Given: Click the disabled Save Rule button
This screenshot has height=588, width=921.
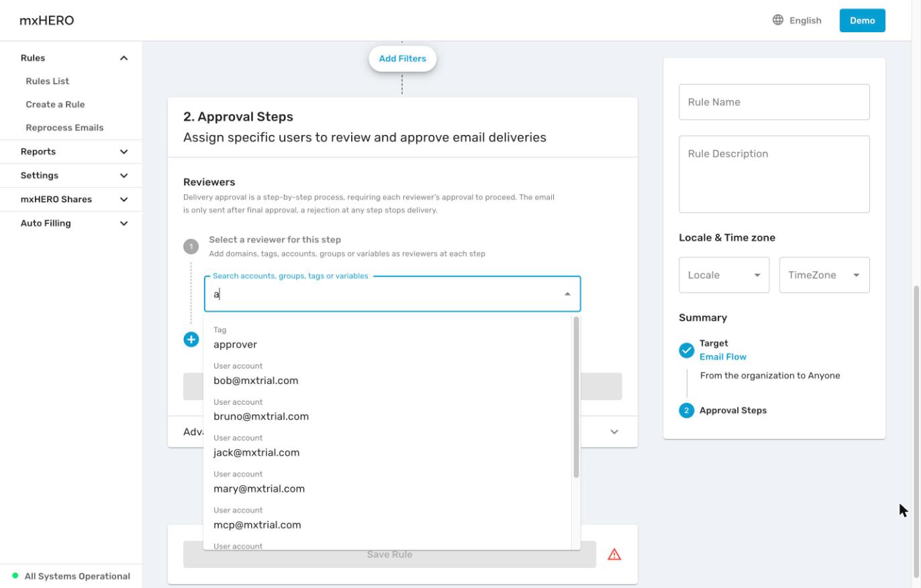Looking at the screenshot, I should pyautogui.click(x=389, y=554).
